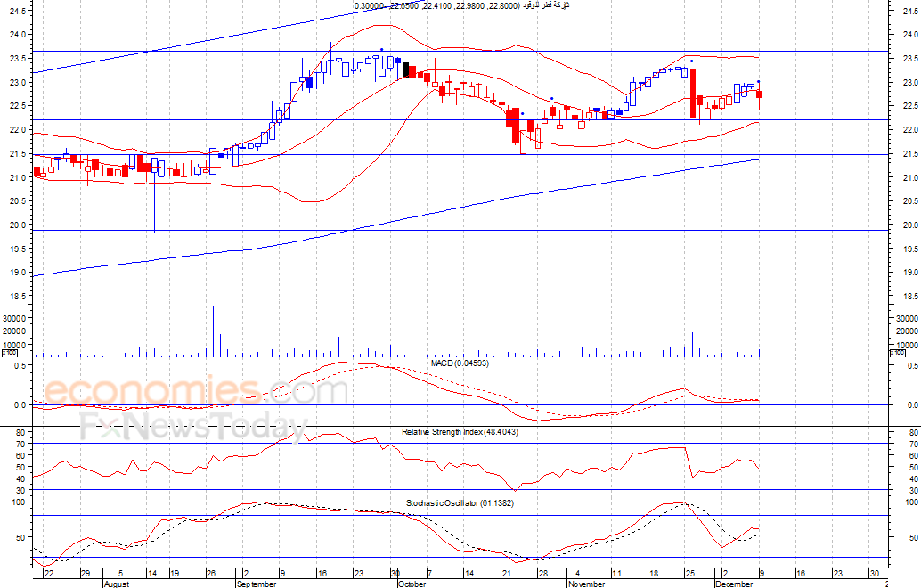Select the 20000 volume label on the right axis
The height and width of the screenshot is (588, 921).
pos(907,331)
